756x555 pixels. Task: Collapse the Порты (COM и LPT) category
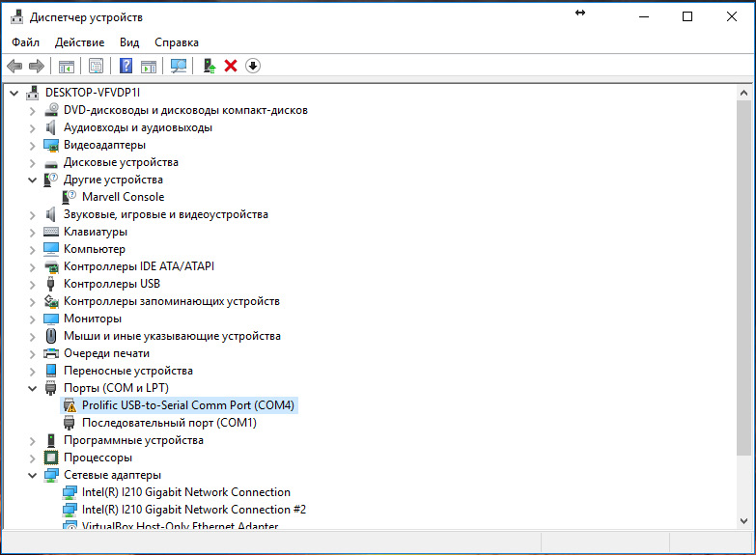(x=32, y=389)
